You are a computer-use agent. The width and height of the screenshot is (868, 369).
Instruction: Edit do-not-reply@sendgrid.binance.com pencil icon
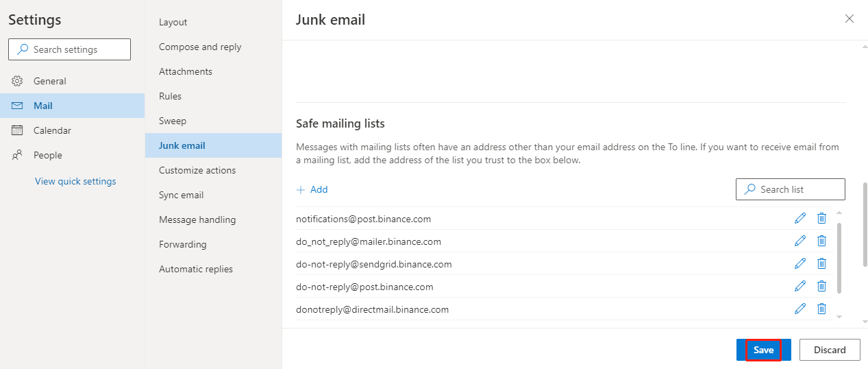[x=799, y=264]
